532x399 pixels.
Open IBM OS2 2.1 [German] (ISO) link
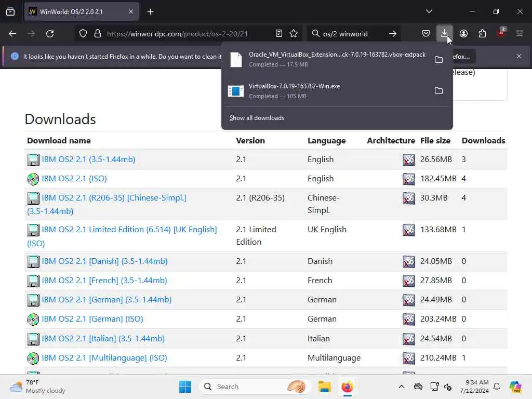[92, 319]
